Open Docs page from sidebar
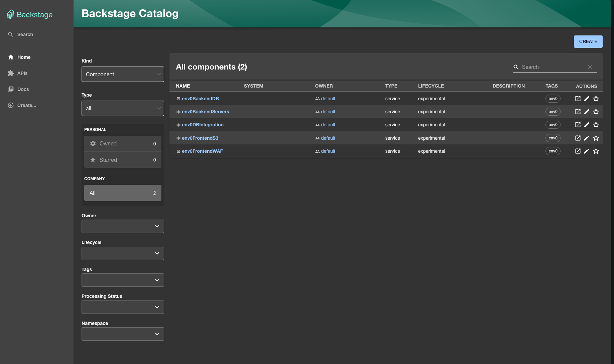The width and height of the screenshot is (614, 364). (18, 89)
